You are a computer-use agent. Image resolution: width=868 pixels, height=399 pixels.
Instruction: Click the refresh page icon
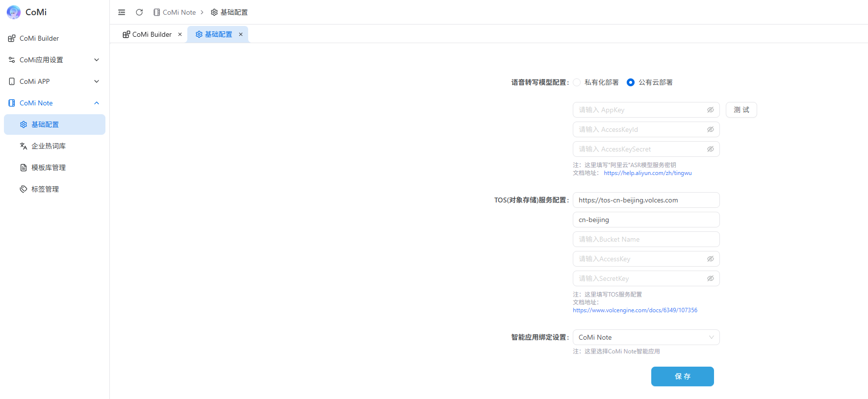click(x=139, y=12)
